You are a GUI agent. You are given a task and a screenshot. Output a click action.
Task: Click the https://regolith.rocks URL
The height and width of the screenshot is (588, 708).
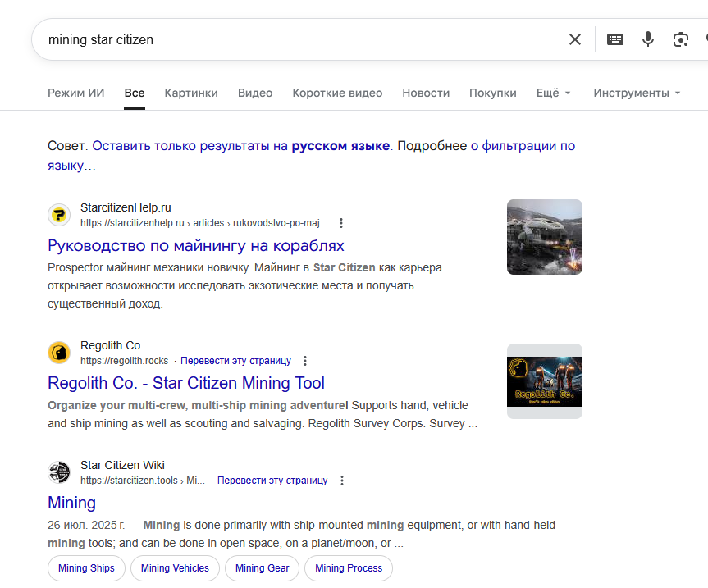click(x=124, y=361)
